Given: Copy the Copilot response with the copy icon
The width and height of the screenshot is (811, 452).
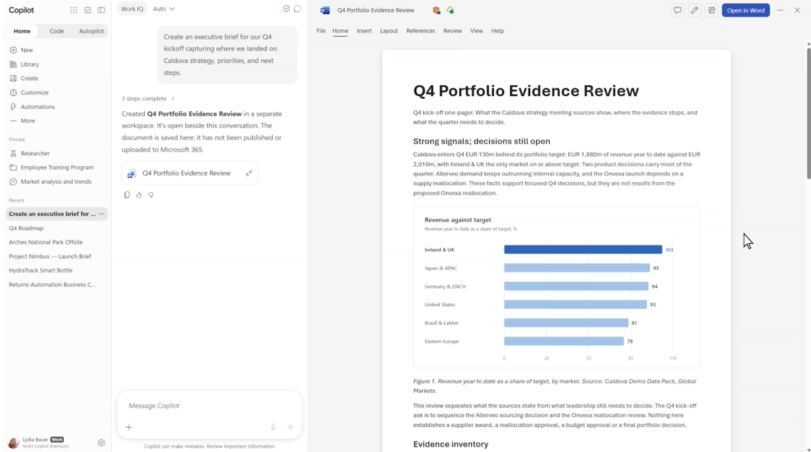Looking at the screenshot, I should pos(127,195).
